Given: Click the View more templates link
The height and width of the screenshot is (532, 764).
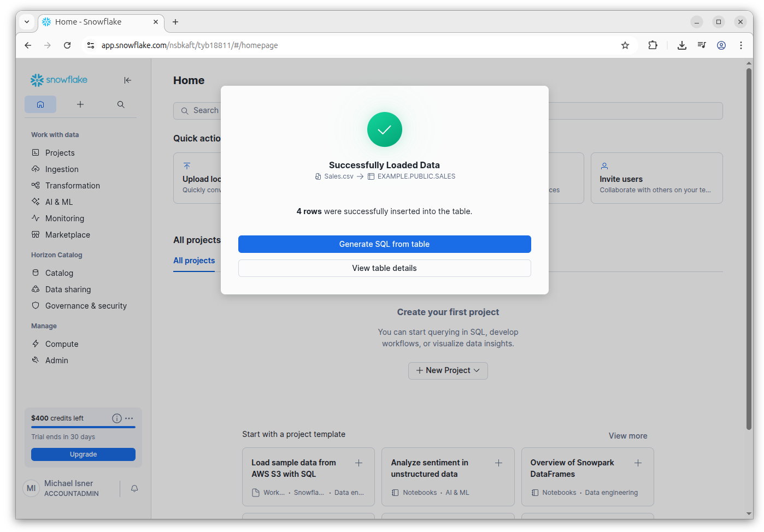Looking at the screenshot, I should tap(628, 436).
